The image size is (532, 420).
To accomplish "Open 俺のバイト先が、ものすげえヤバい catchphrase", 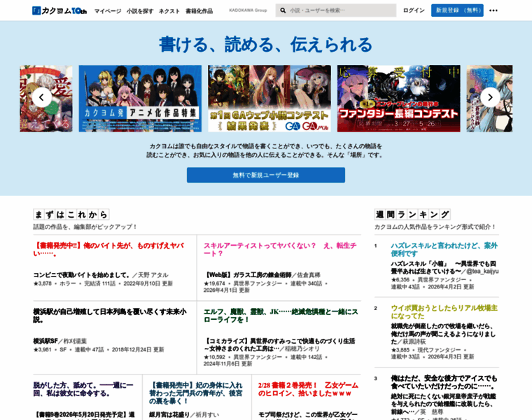I will (108, 249).
